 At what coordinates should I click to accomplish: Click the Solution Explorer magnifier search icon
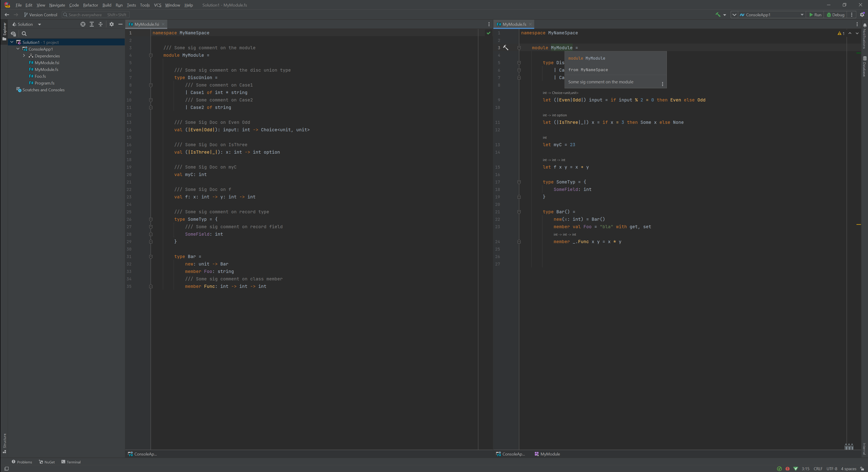click(24, 34)
